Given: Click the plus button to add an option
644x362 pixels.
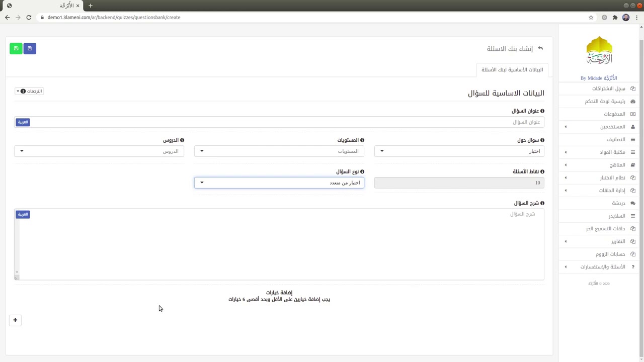Looking at the screenshot, I should coord(15,320).
